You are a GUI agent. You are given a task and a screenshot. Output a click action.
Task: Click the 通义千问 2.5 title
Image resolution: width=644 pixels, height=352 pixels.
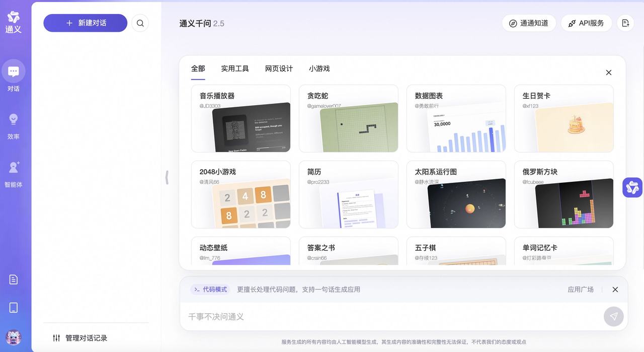tap(202, 23)
